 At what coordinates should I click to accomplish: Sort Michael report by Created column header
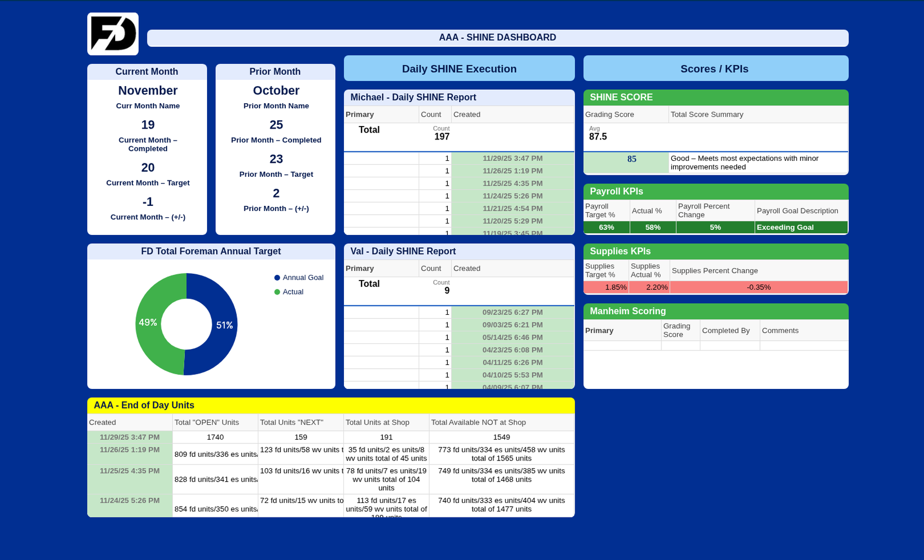coord(466,115)
